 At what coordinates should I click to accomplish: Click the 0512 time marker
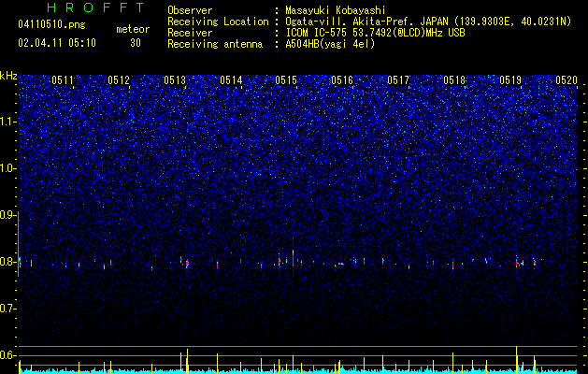point(119,80)
